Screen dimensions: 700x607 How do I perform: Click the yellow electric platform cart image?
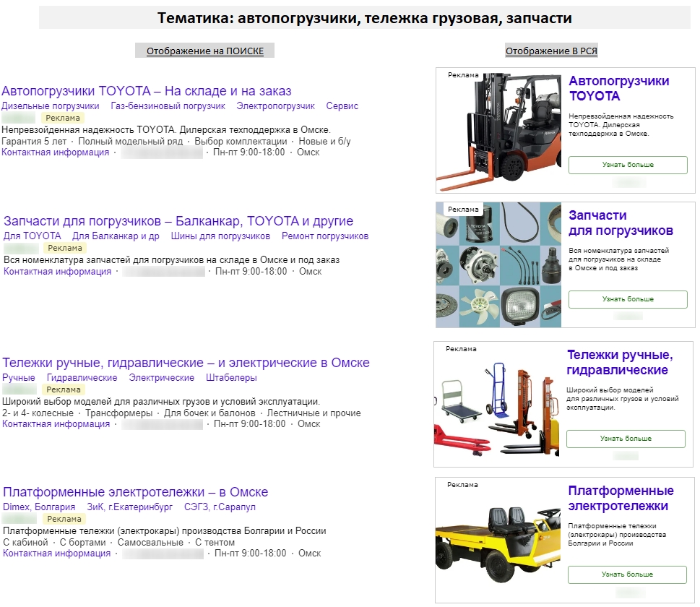498,540
